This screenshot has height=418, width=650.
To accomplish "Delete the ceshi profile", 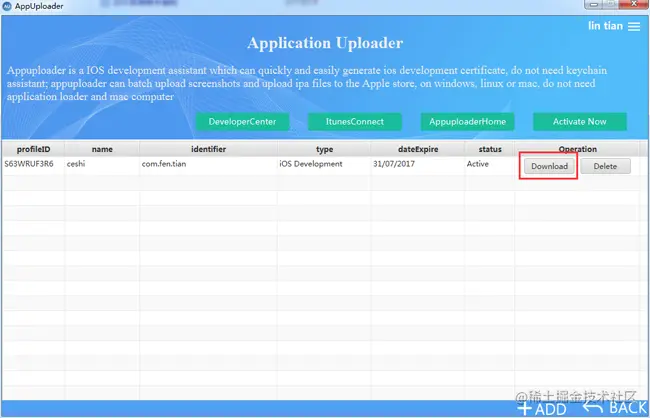I will click(x=605, y=166).
